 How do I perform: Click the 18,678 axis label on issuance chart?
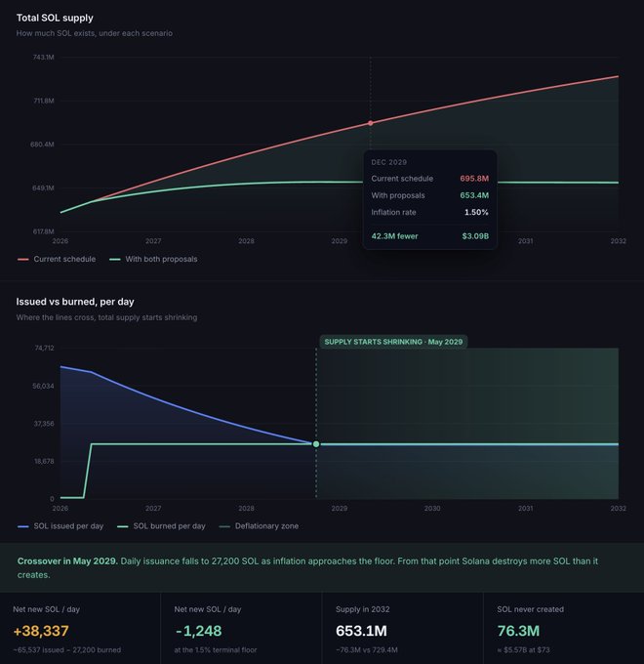[x=45, y=462]
